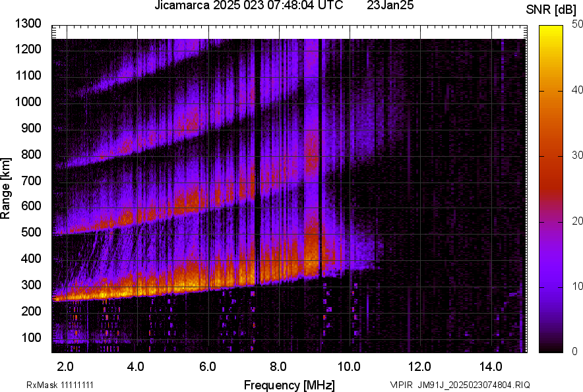Click the 'VIPIR JM91J_2025023074804.RIQ' filename label
This screenshot has width=583, height=392.
pos(460,385)
